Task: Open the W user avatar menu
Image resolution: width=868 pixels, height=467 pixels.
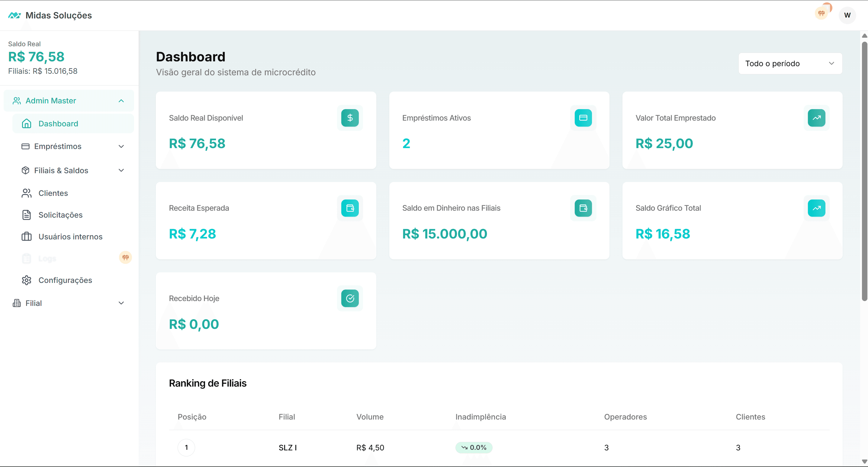Action: click(x=847, y=15)
